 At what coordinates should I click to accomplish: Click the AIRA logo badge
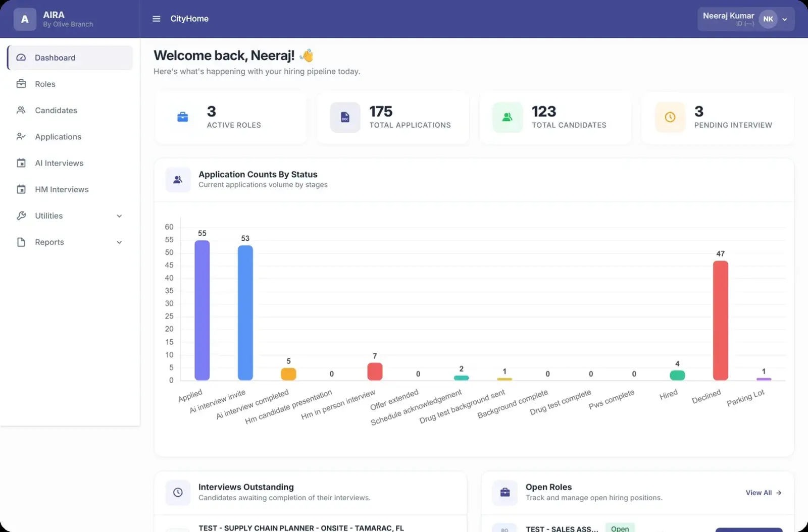pyautogui.click(x=25, y=19)
